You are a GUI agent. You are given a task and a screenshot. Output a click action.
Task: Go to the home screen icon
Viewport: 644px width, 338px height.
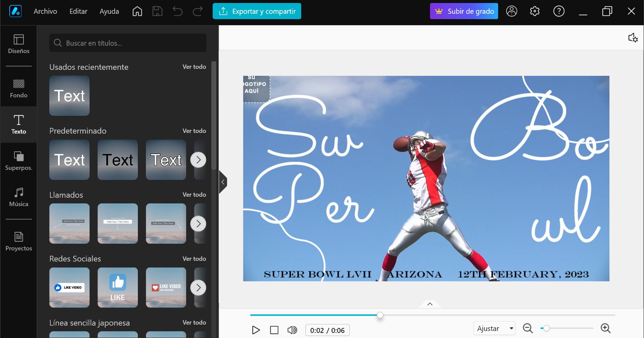pyautogui.click(x=137, y=11)
